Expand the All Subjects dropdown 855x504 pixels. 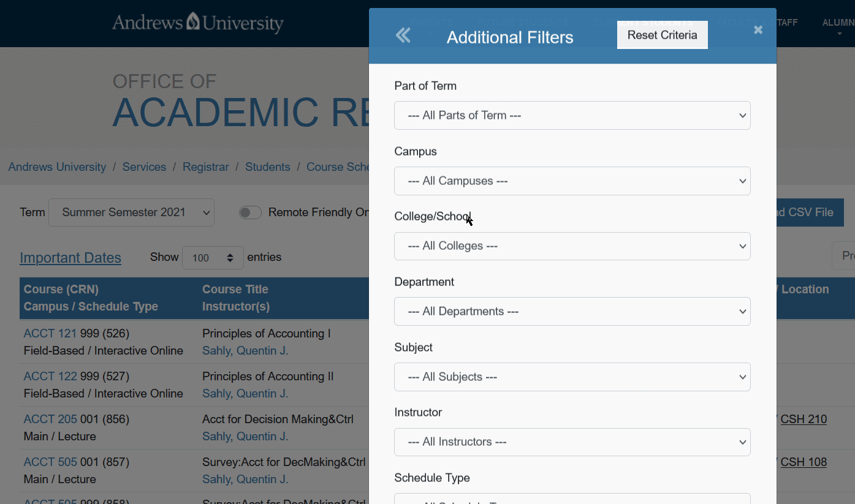tap(572, 377)
